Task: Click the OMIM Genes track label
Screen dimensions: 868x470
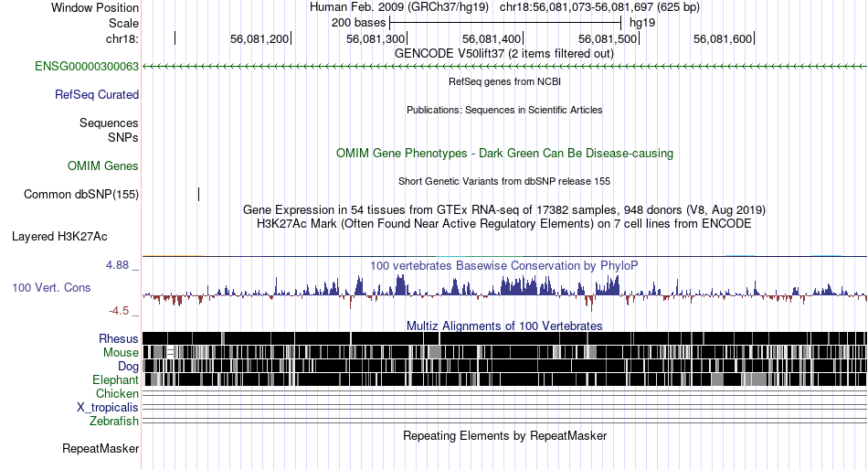Action: point(103,166)
